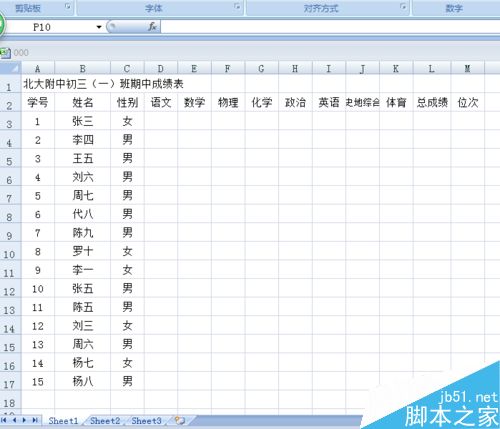Click the 性别 header cell
This screenshot has width=500, height=429.
127,102
